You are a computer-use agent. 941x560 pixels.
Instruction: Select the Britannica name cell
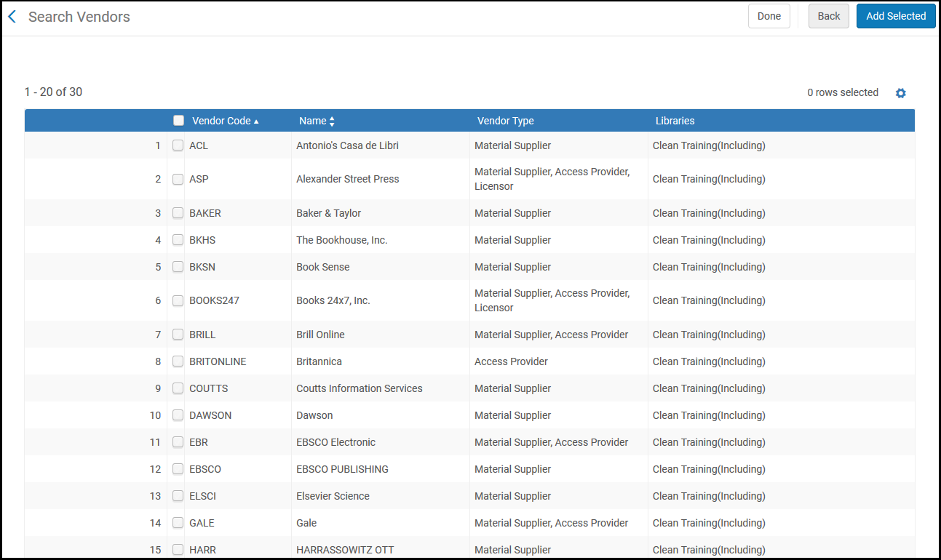click(x=319, y=361)
